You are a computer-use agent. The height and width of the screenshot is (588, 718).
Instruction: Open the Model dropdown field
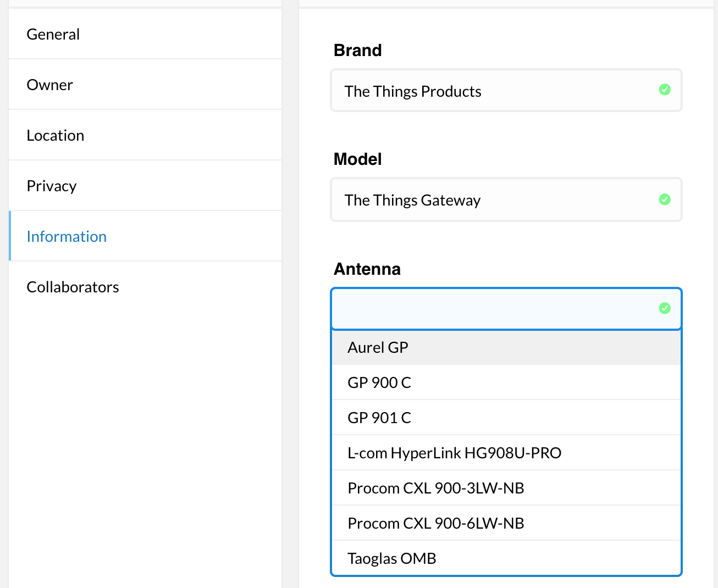[x=506, y=199]
